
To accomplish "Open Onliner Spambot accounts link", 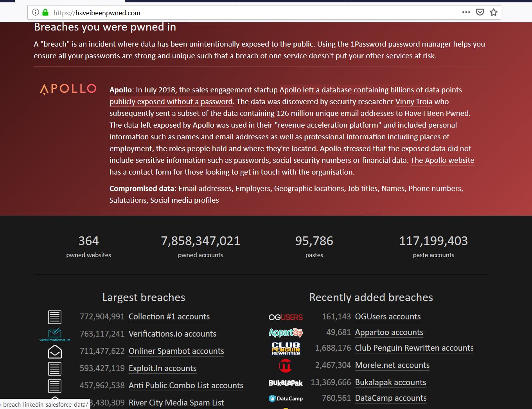I will pos(176,351).
